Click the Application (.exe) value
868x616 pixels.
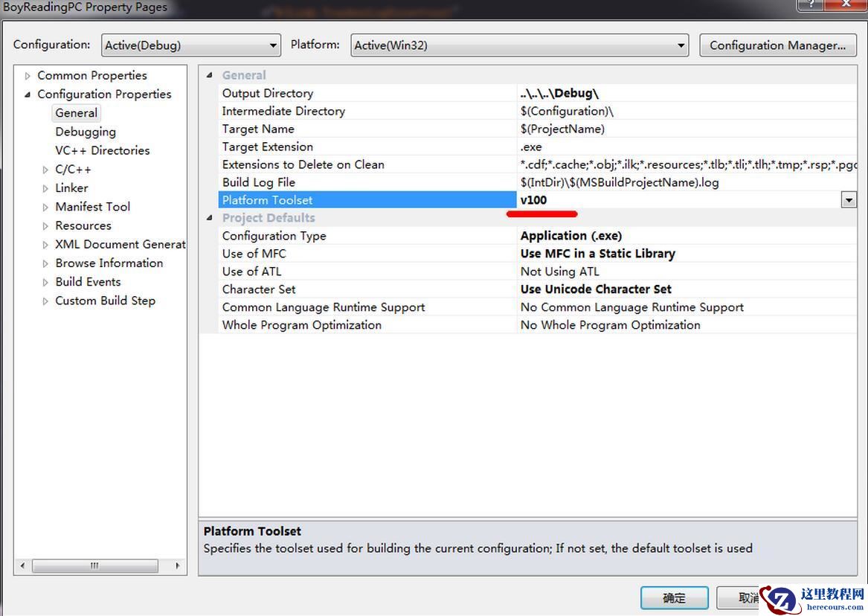click(x=570, y=236)
